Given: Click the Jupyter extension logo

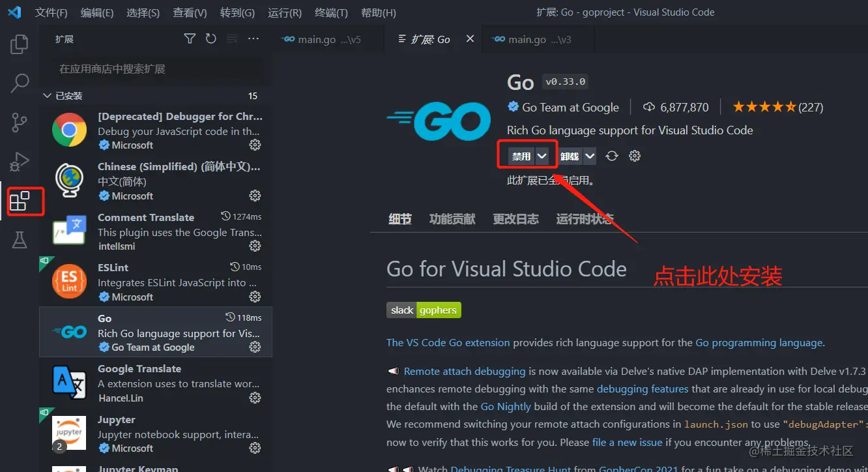Looking at the screenshot, I should (x=70, y=433).
